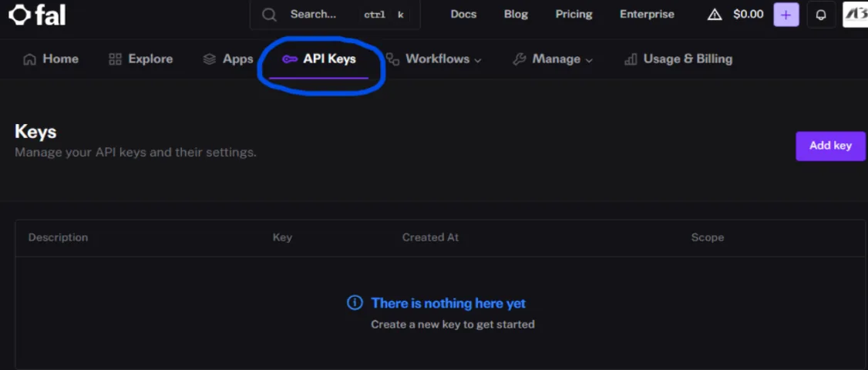Viewport: 868px width, 370px height.
Task: Open the Blog link
Action: 516,15
